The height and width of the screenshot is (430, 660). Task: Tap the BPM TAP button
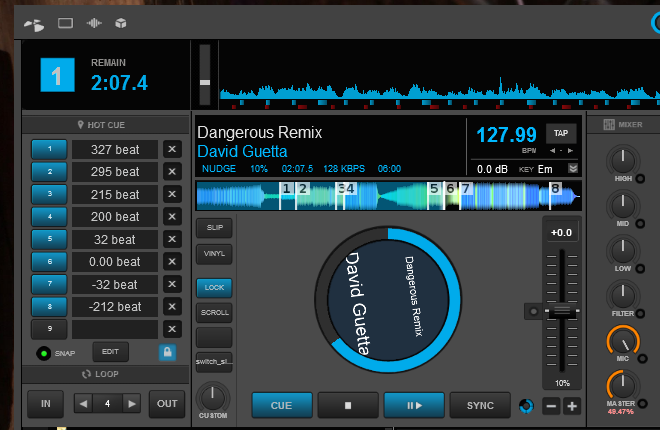[561, 133]
